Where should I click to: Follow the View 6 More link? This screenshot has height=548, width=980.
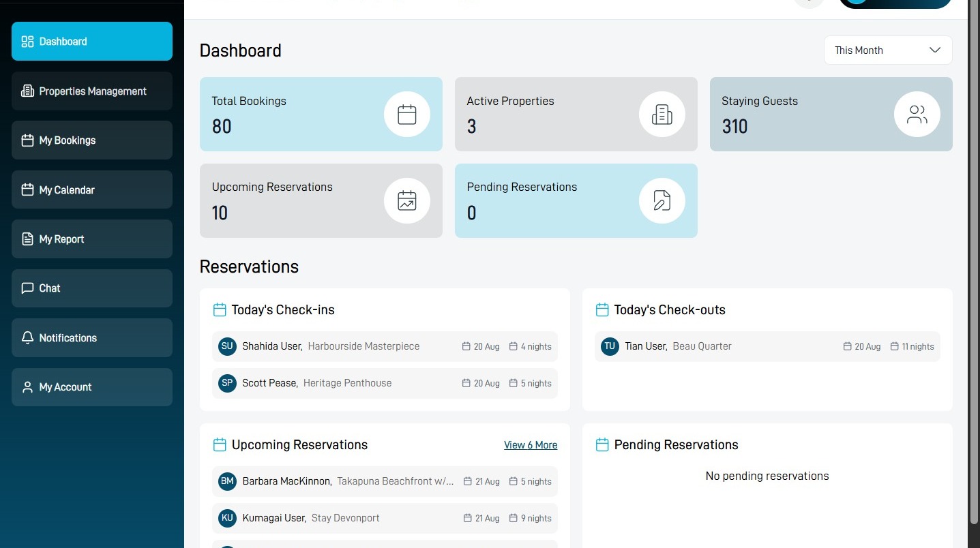531,445
